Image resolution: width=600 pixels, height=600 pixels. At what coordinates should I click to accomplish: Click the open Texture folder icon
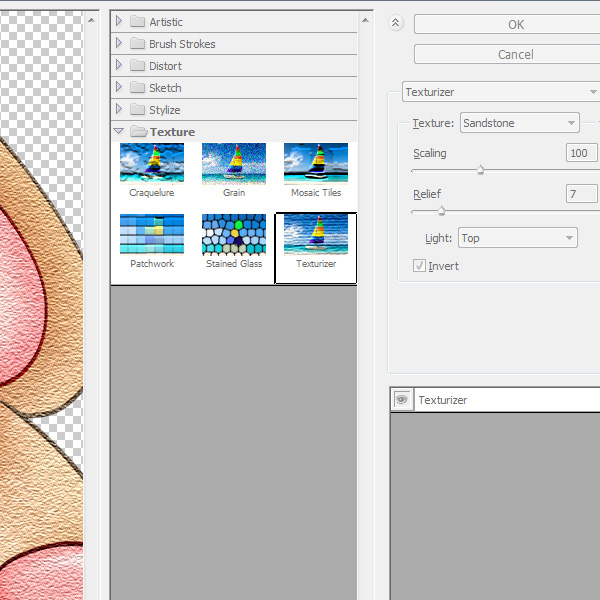click(138, 131)
